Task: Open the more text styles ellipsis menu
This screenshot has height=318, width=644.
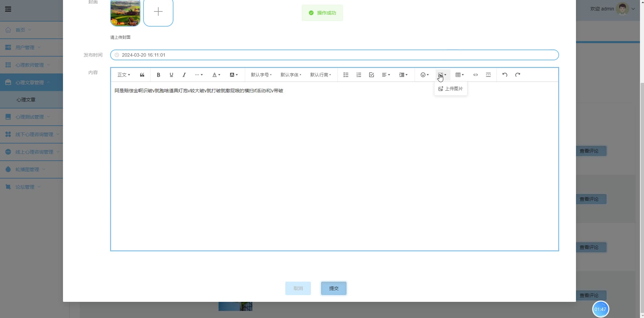Action: 199,75
